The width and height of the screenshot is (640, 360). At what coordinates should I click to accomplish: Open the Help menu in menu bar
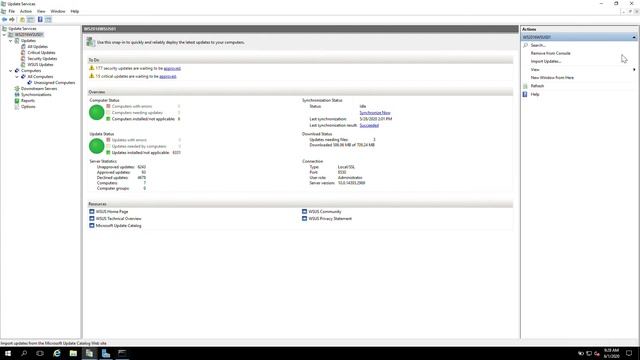click(75, 11)
